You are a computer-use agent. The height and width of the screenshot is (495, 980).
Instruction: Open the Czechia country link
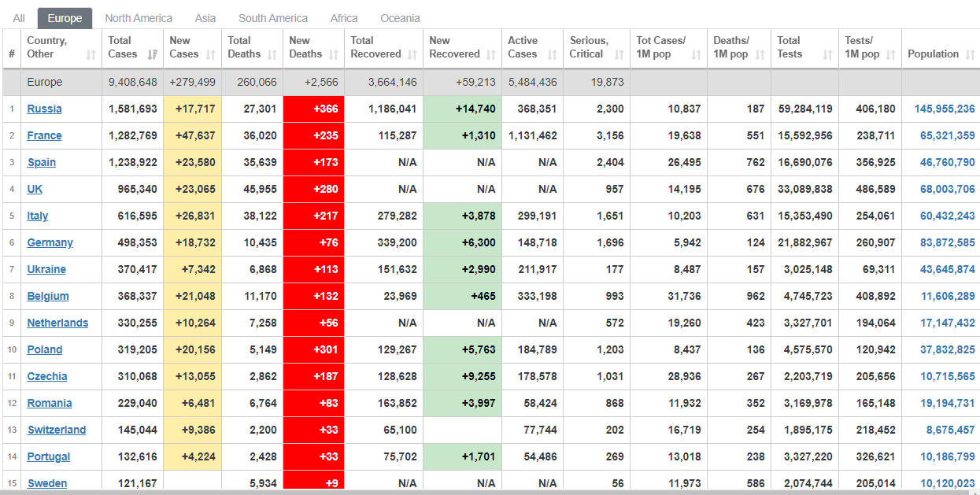[47, 376]
